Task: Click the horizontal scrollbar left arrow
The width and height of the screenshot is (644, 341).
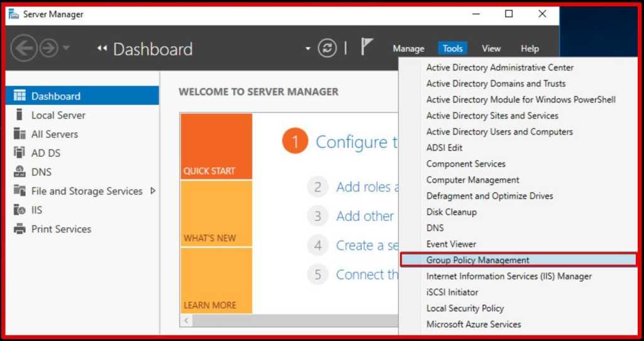Action: point(186,321)
